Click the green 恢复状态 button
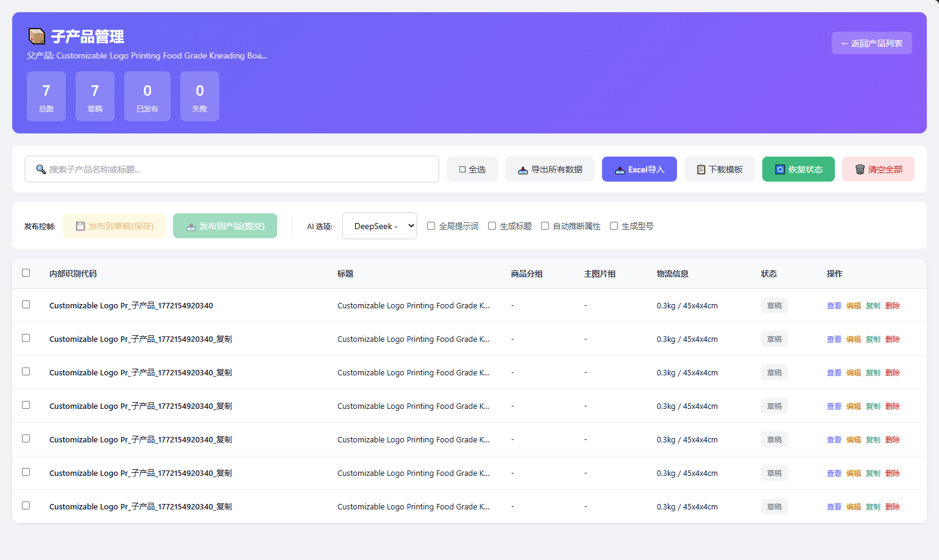The width and height of the screenshot is (939, 560). point(798,169)
